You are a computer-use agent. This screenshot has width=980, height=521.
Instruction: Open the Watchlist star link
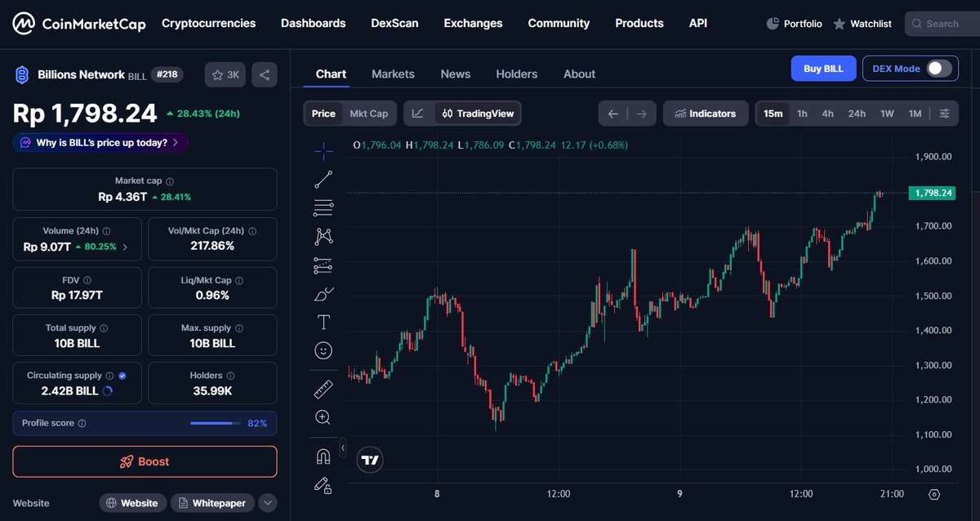pos(862,24)
